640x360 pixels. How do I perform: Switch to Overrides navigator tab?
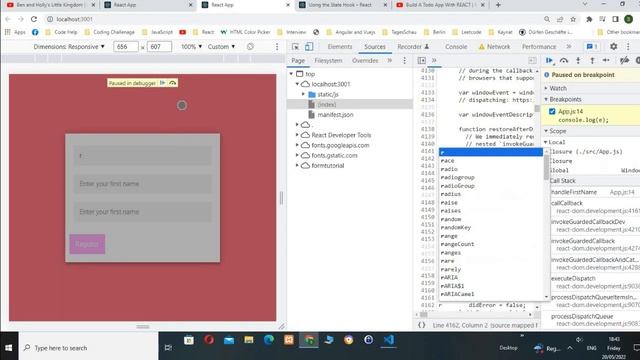(x=365, y=60)
